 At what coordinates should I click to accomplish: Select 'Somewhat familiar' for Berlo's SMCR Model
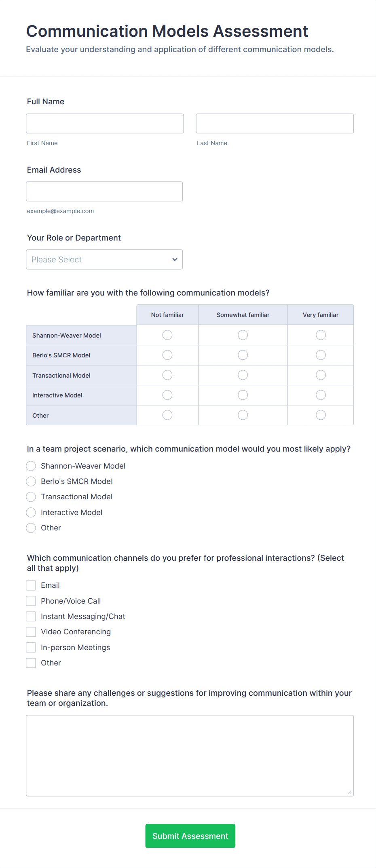click(x=243, y=355)
